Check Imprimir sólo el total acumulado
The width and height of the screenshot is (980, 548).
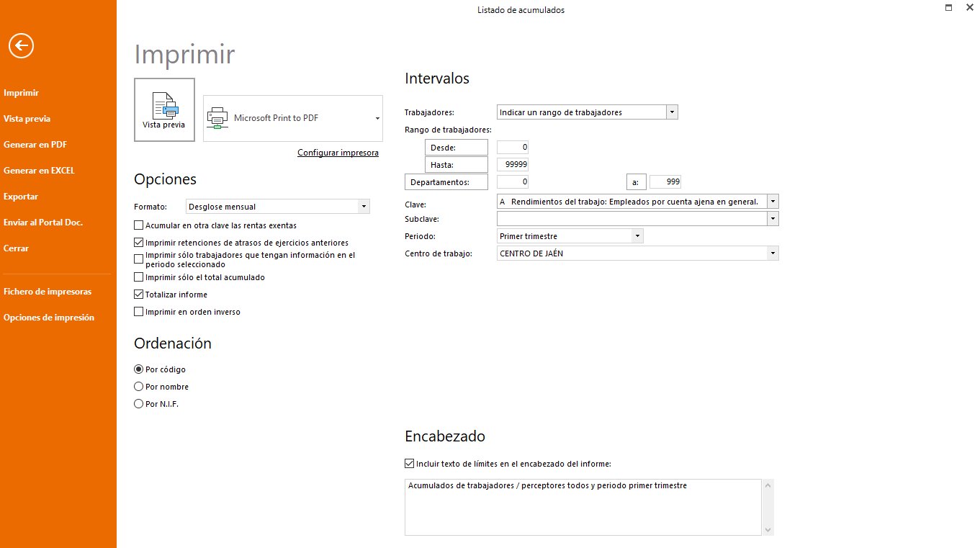pyautogui.click(x=139, y=277)
